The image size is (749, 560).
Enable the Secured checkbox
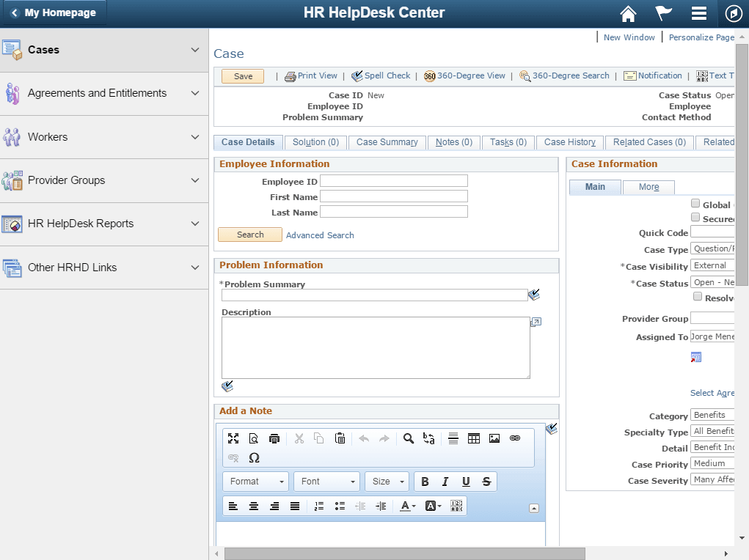click(695, 218)
